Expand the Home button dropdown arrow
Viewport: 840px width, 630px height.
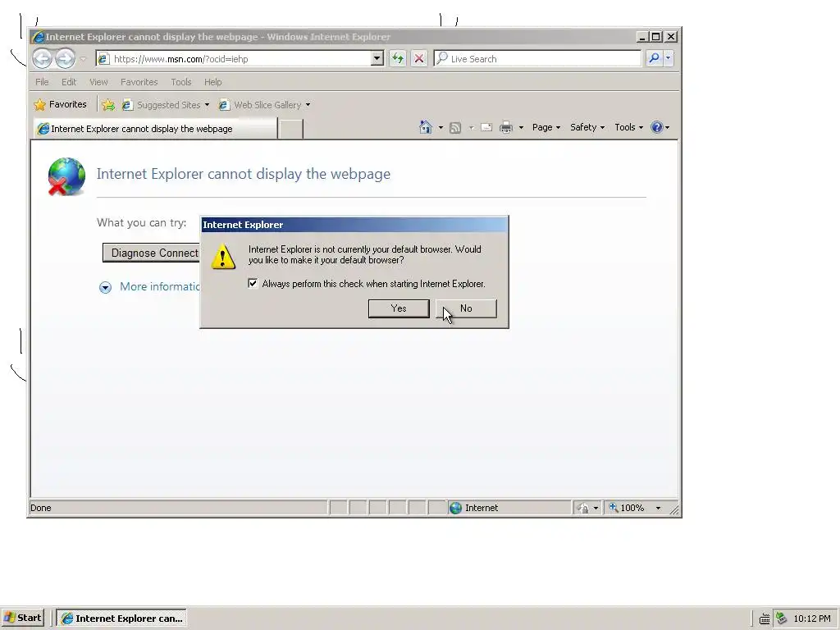tap(441, 127)
